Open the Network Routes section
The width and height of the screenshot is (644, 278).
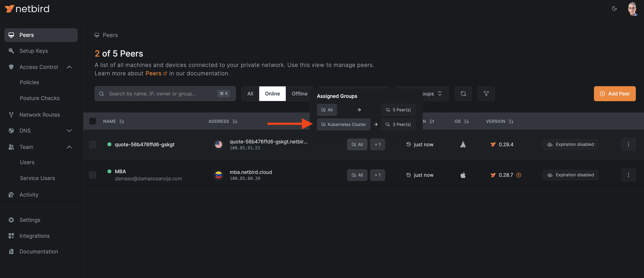39,114
